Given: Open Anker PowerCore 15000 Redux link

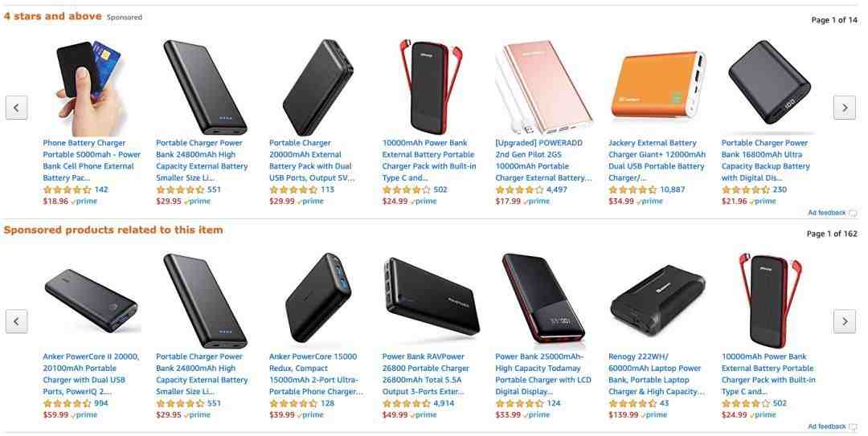Looking at the screenshot, I should (317, 374).
